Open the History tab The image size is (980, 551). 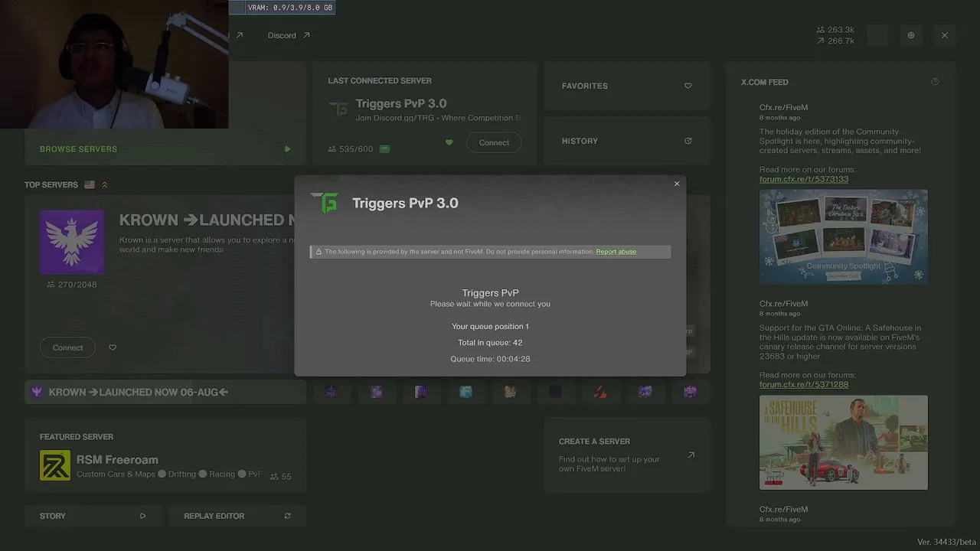click(626, 141)
